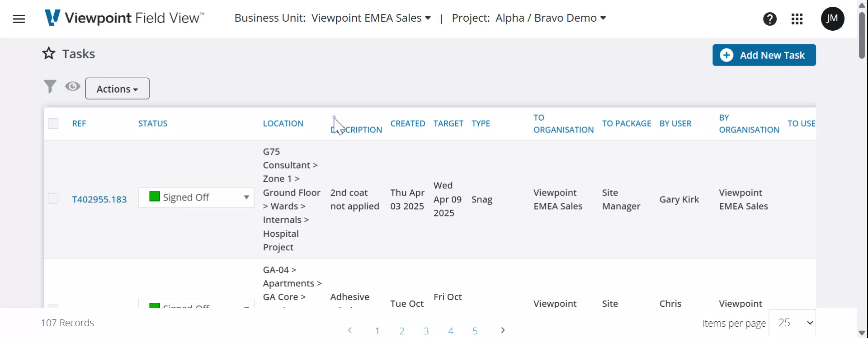
Task: Sort by CREATED column header
Action: [408, 123]
